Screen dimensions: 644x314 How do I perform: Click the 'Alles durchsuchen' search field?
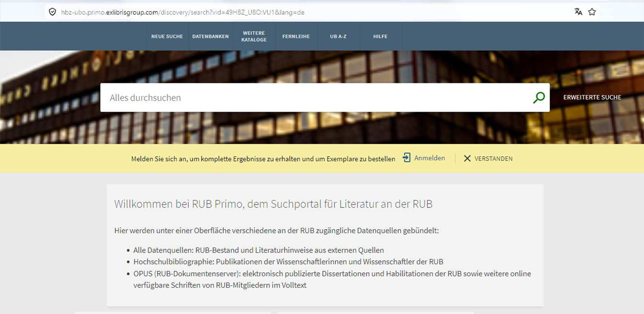(248, 97)
